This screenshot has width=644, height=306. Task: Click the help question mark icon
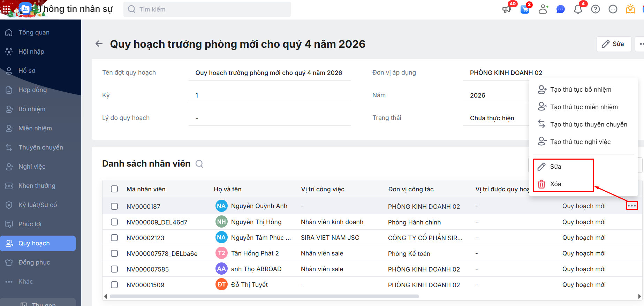click(596, 9)
